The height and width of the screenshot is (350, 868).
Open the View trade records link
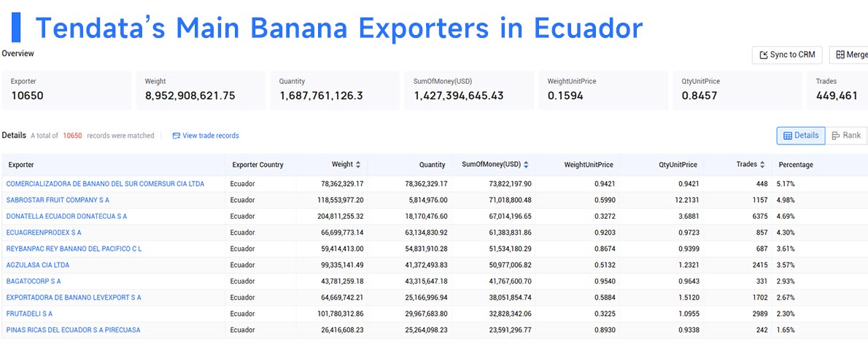tap(206, 136)
